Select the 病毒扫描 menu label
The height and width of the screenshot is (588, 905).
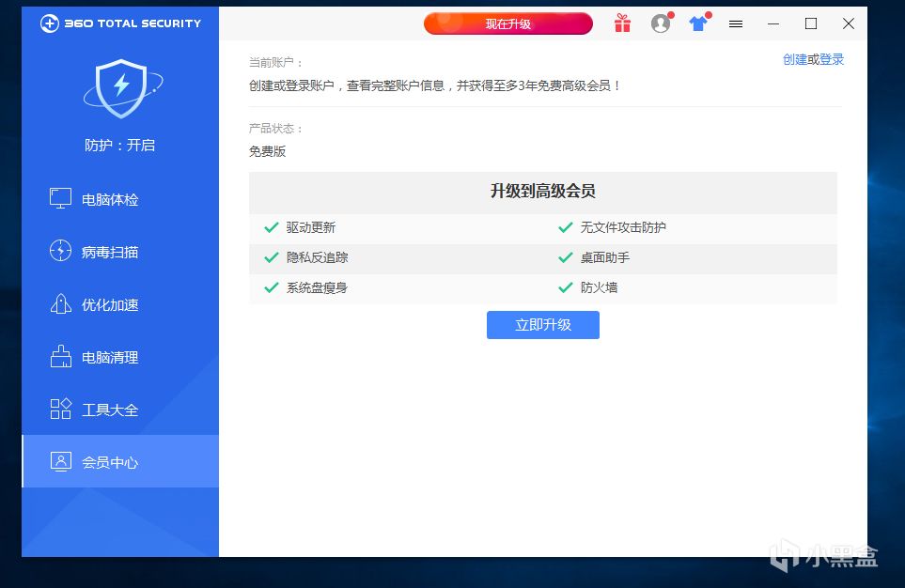point(110,252)
